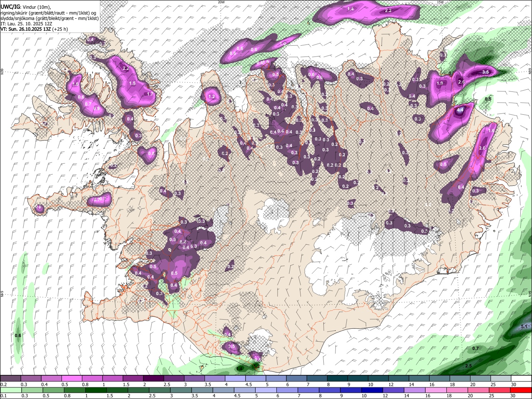Click the 'slydda/snjókoma' legend description line
The height and width of the screenshot is (399, 532).
coord(49,19)
